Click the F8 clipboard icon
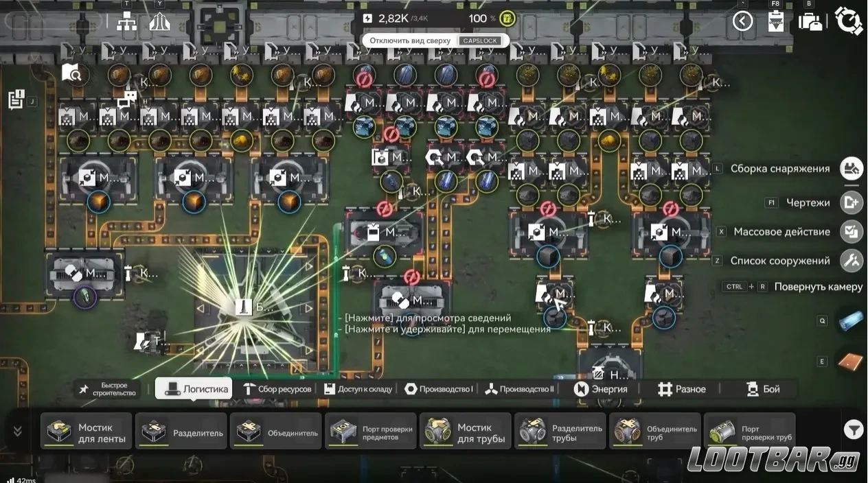Viewport: 868px width, 483px height. click(775, 21)
